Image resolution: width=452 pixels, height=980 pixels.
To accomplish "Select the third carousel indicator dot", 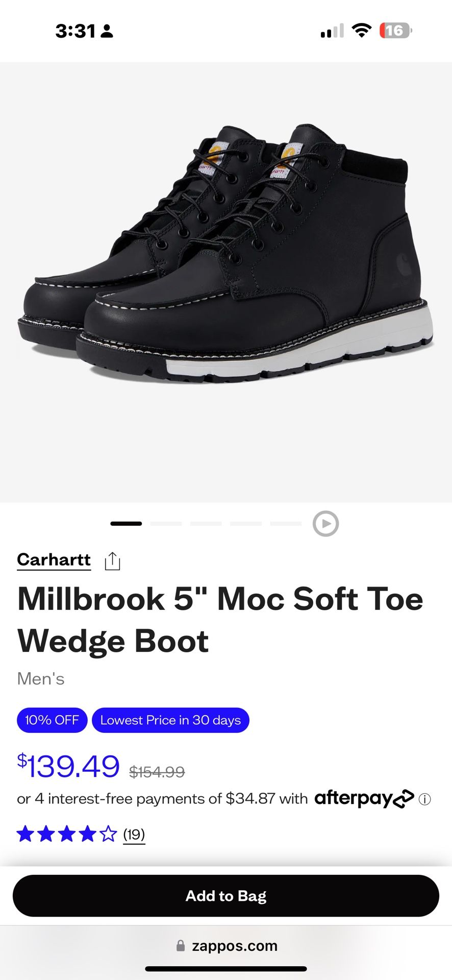I will (x=207, y=523).
